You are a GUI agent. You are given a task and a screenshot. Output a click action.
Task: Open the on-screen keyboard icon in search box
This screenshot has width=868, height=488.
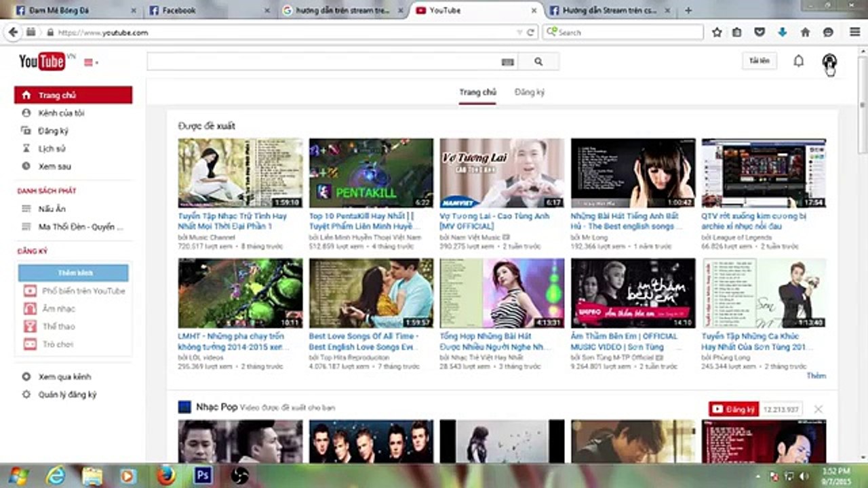tap(507, 62)
